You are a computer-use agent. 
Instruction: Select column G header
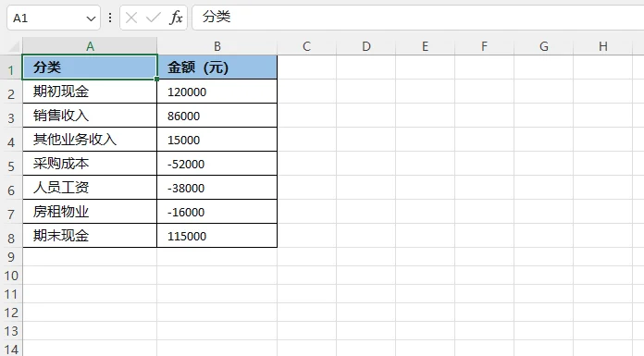click(543, 46)
